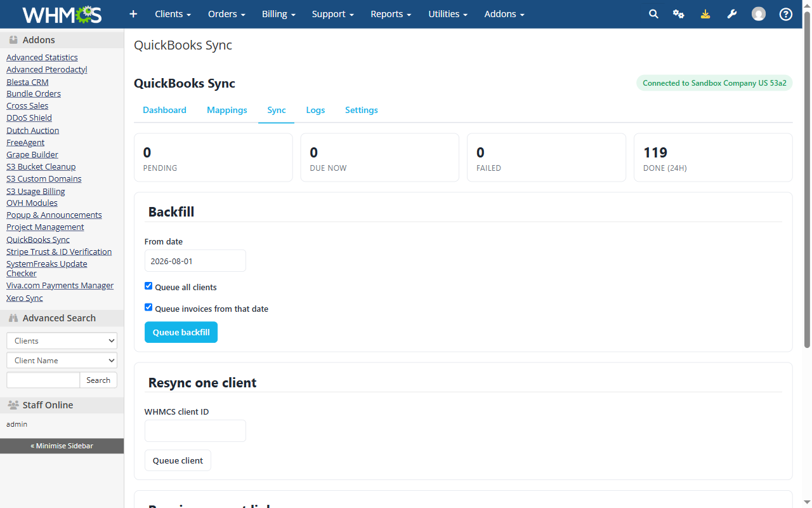This screenshot has height=508, width=812.
Task: Click the Queue backfill button
Action: [181, 332]
